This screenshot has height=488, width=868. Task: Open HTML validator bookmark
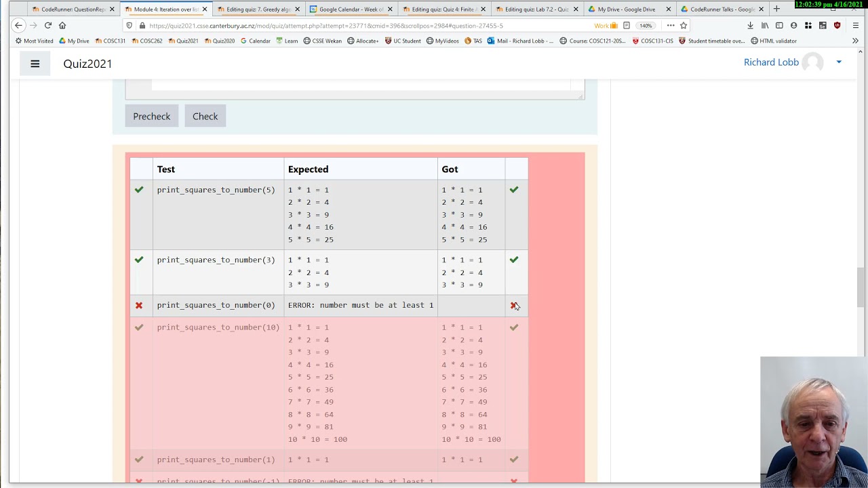pyautogui.click(x=773, y=41)
